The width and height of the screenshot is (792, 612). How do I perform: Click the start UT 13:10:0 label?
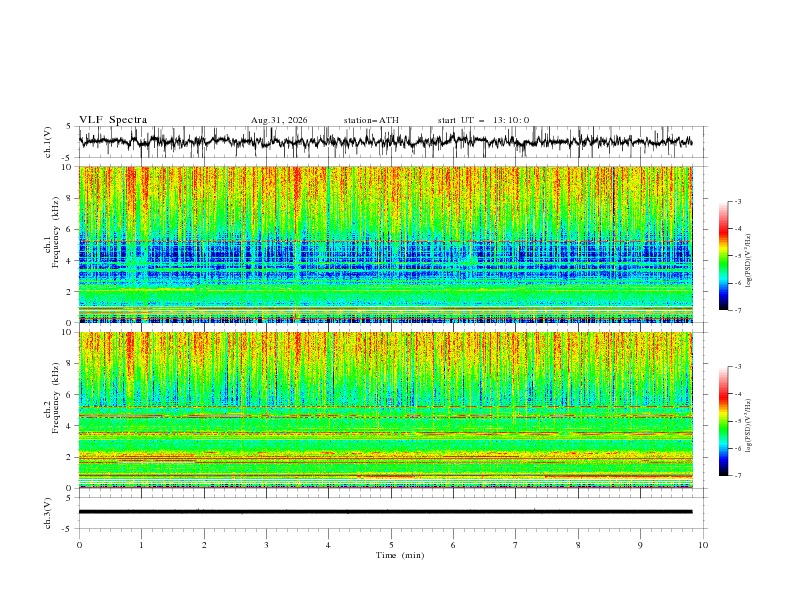click(x=483, y=120)
